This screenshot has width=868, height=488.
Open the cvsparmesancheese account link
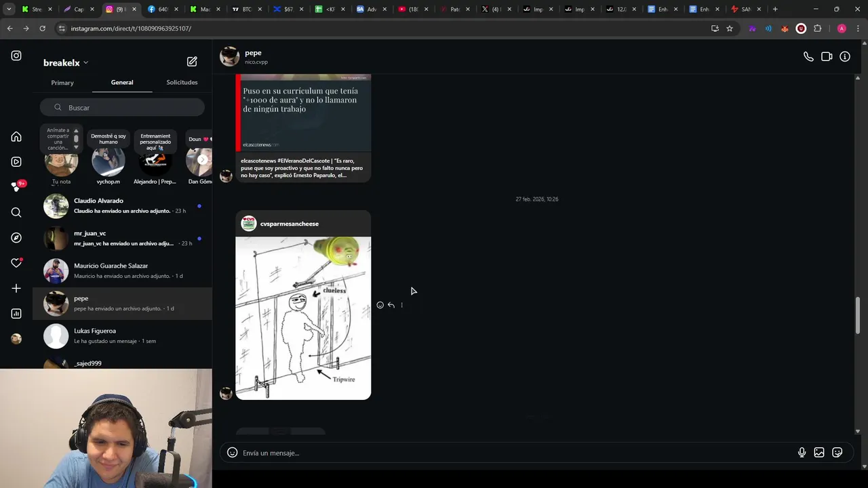coord(289,224)
